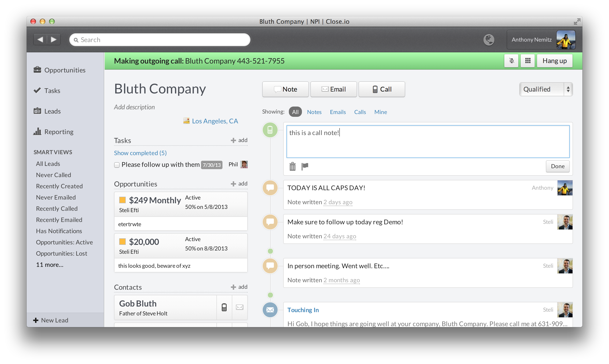
Task: Click the Reporting sidebar menu item
Action: point(59,131)
